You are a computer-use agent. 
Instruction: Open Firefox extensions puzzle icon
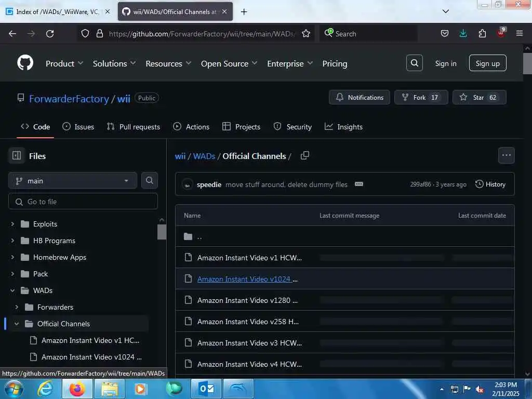[482, 33]
